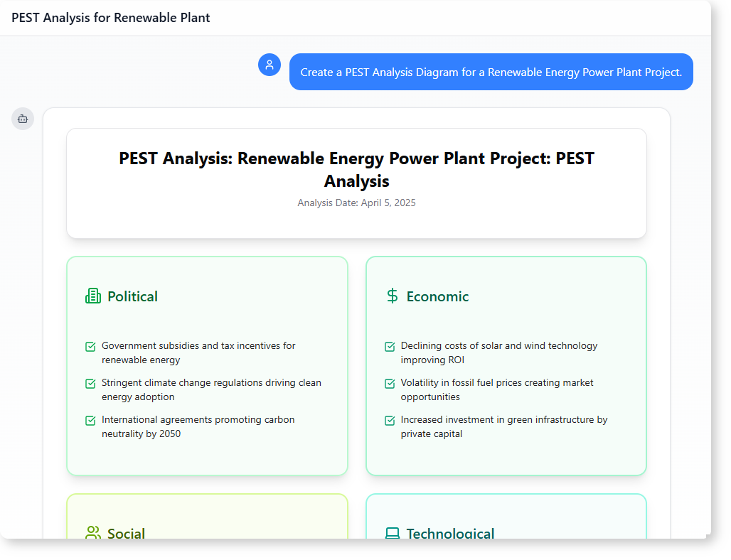Click the Social people icon

pos(93,533)
